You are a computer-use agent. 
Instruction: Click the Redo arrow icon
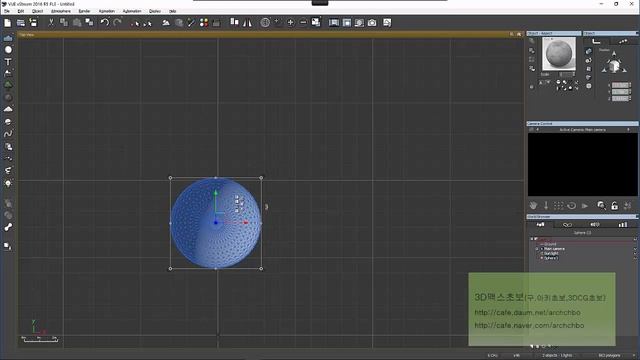click(118, 23)
